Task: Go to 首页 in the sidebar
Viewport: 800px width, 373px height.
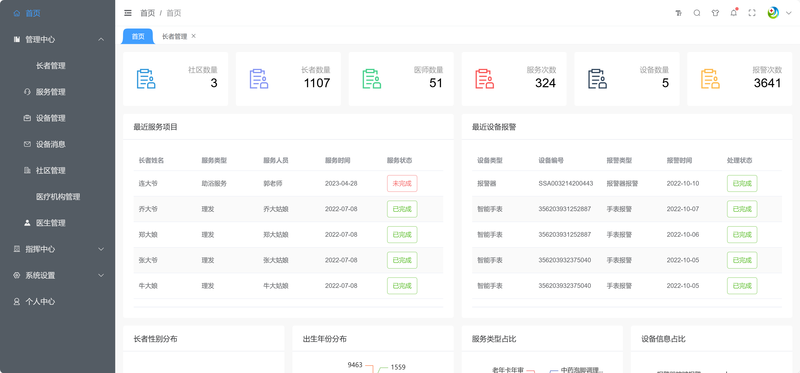Action: pyautogui.click(x=33, y=13)
